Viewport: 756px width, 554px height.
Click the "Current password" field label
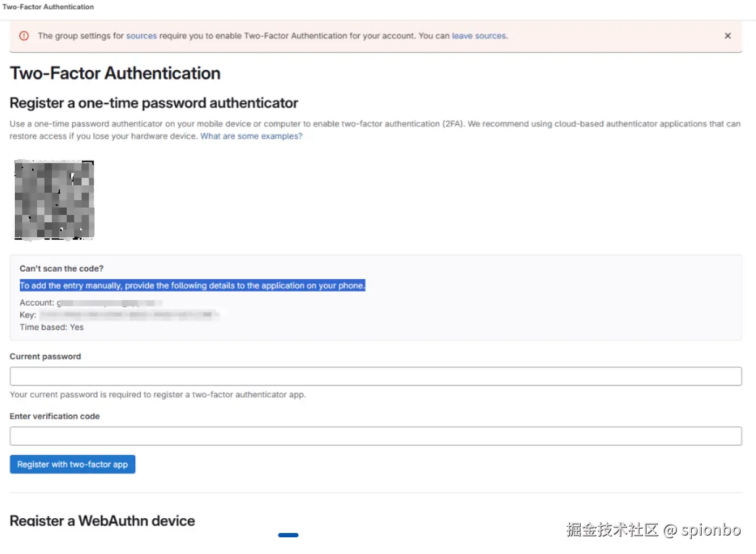pos(45,356)
